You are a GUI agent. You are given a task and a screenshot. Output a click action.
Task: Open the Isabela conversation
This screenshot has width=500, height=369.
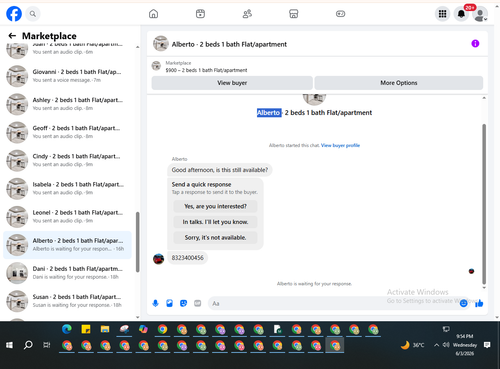tap(67, 188)
